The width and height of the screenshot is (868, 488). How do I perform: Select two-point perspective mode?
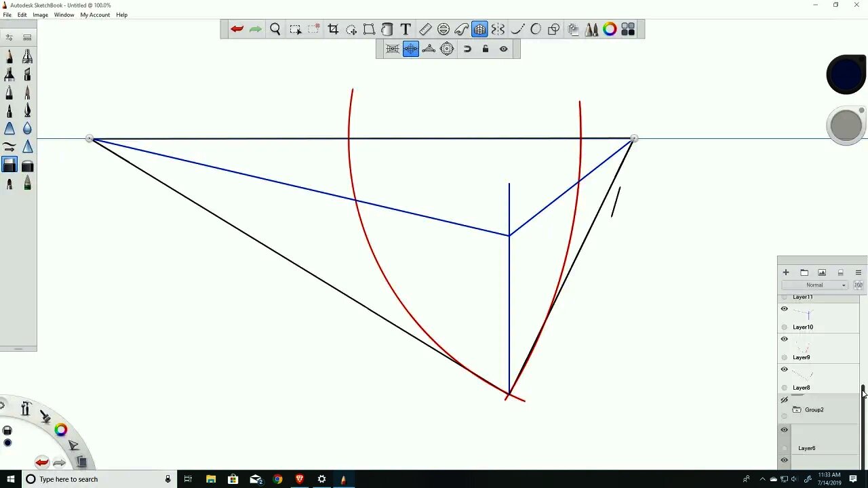click(411, 49)
